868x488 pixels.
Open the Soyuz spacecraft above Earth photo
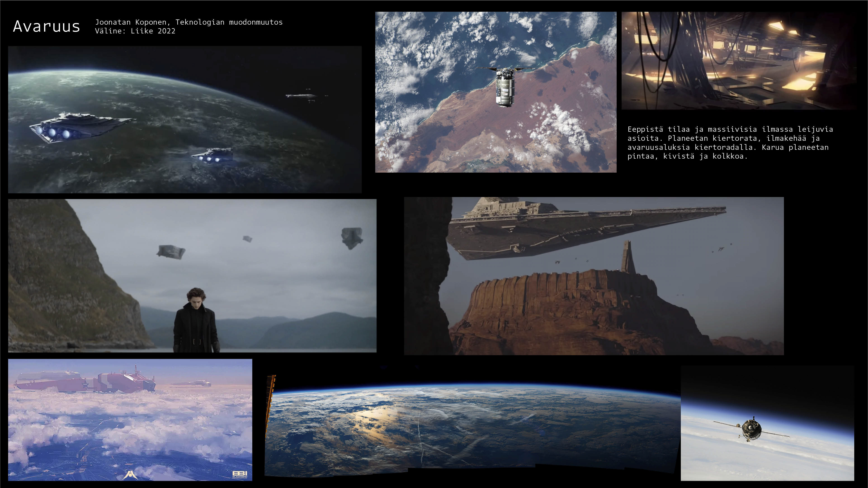coord(767,423)
